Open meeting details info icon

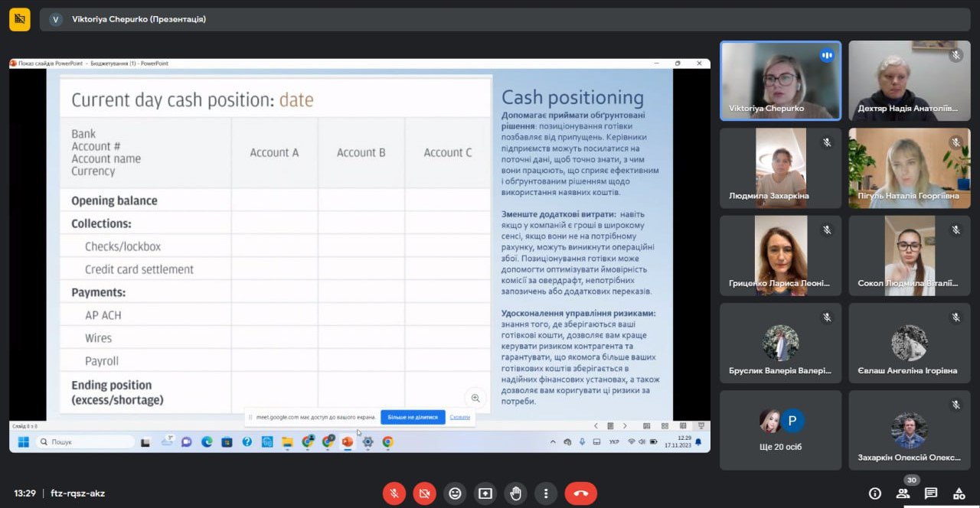click(x=875, y=493)
